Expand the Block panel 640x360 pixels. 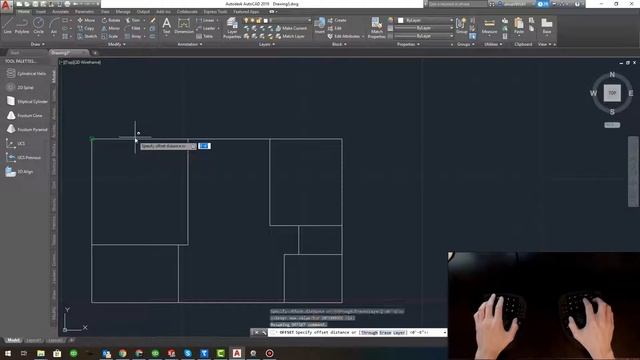coord(339,44)
